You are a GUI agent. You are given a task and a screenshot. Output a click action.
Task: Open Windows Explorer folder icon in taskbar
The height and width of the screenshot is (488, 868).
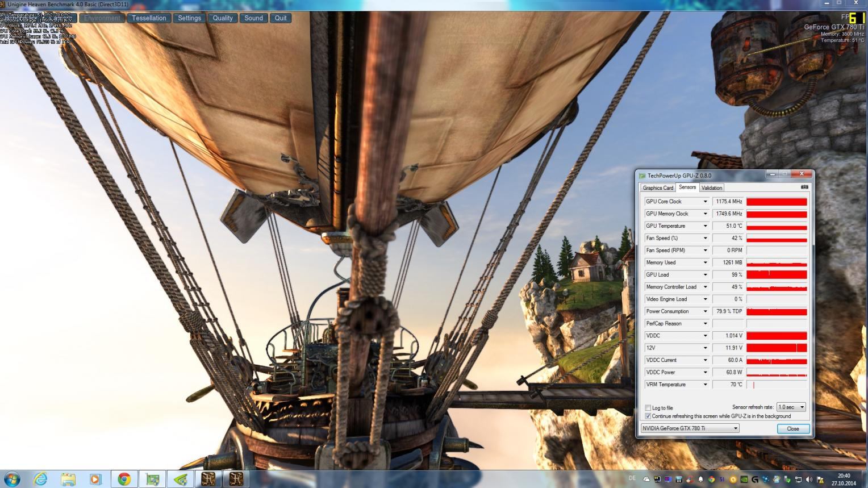(x=68, y=479)
